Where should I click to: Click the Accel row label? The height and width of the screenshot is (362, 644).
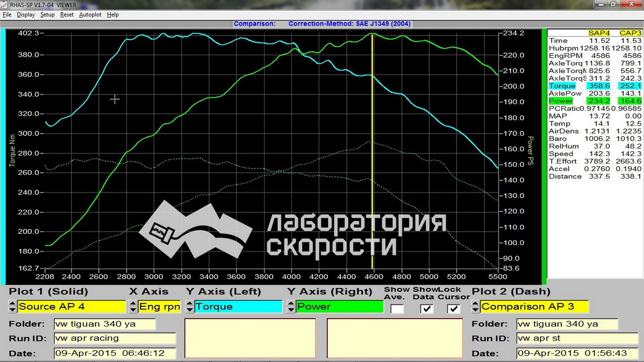(559, 168)
